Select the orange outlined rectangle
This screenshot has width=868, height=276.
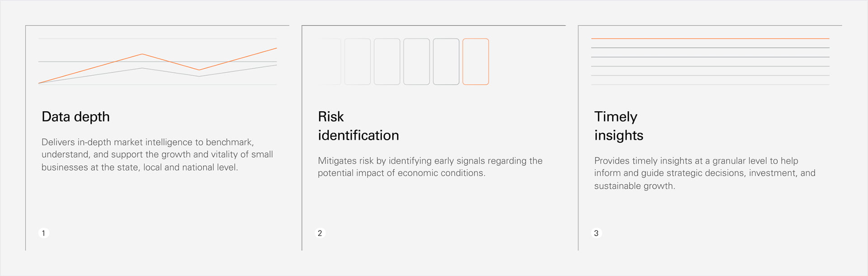tap(476, 62)
